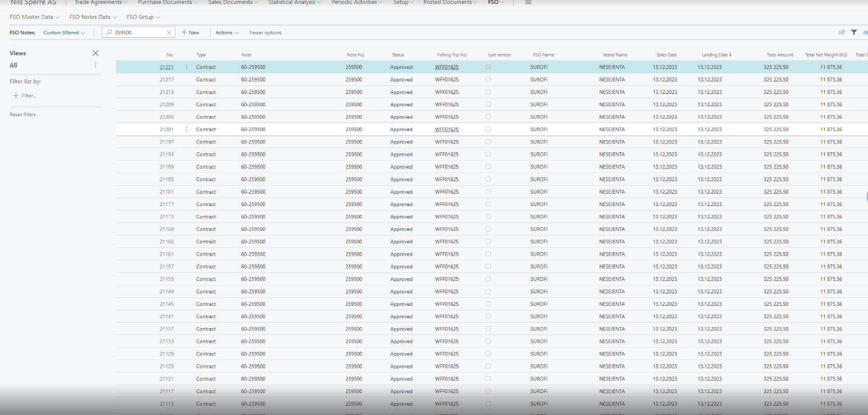Open the three-dot menu beside the All view
The image size is (868, 415).
pos(95,65)
